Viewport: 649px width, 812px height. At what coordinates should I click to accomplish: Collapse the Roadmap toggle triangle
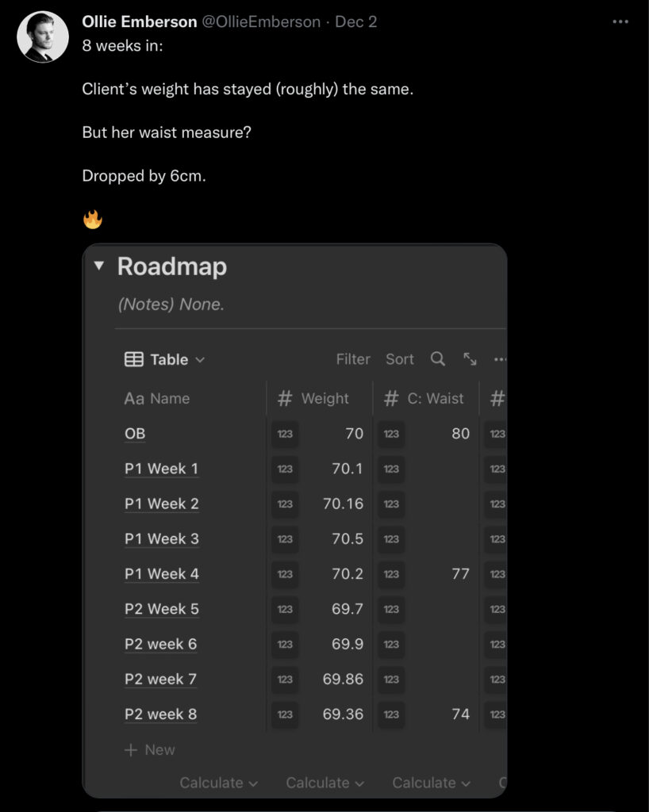coord(98,266)
